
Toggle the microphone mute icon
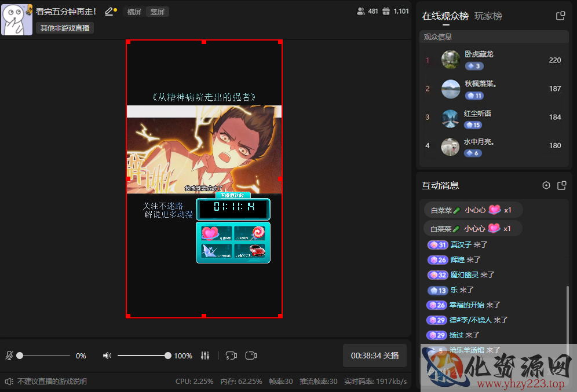pos(9,356)
